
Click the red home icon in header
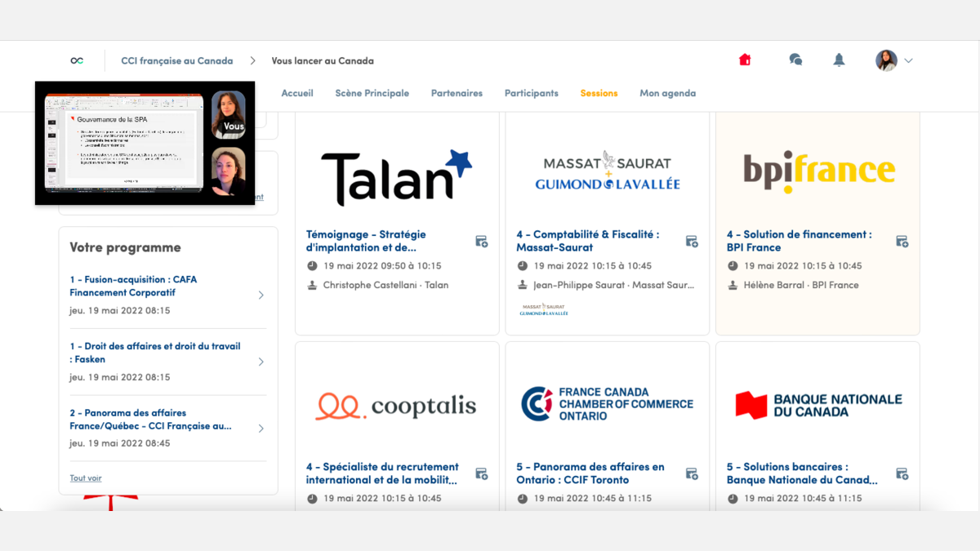[x=745, y=60]
